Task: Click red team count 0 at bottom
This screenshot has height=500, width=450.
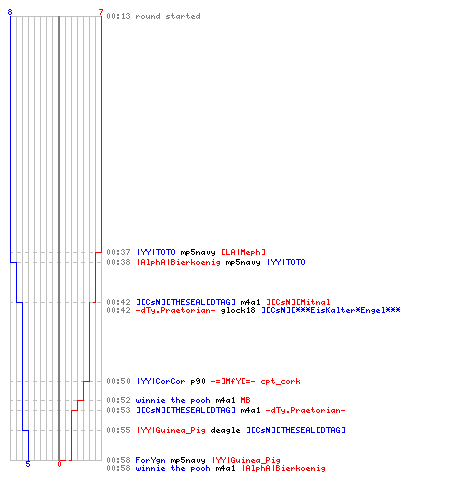Action: coord(59,464)
